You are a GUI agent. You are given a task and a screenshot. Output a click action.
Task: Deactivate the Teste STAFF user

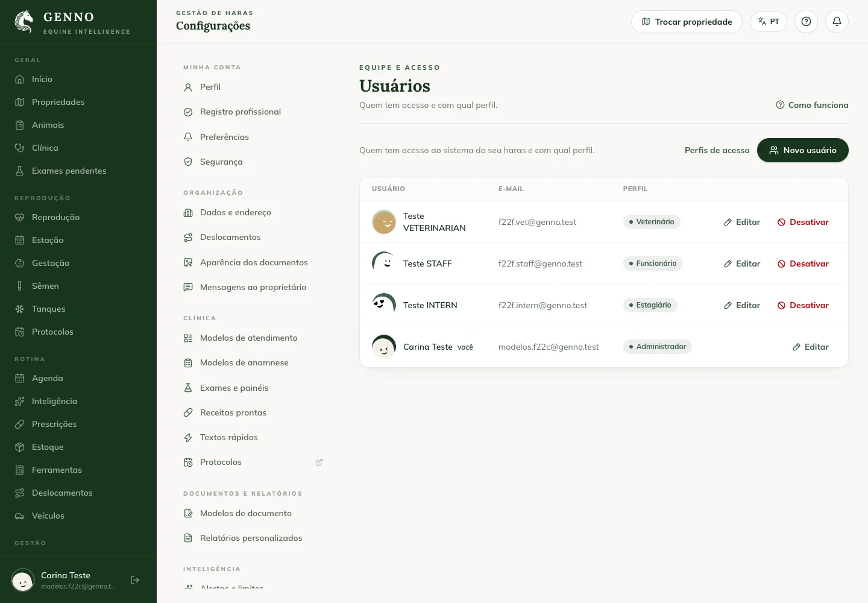point(803,264)
